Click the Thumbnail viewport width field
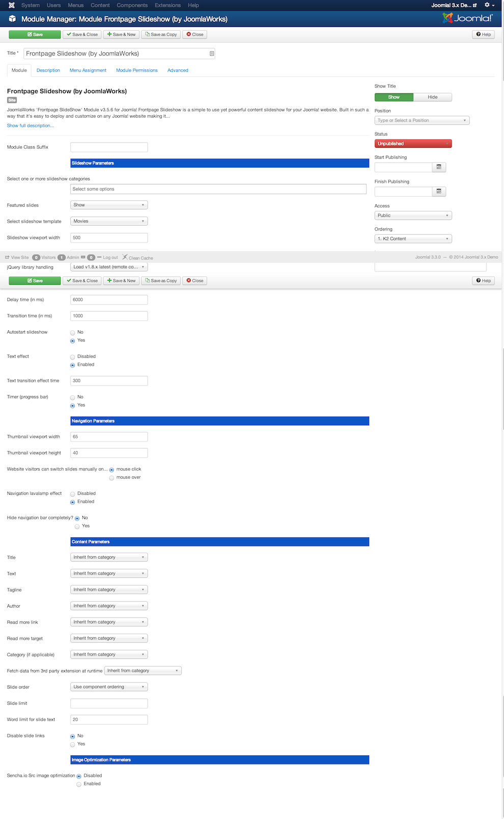This screenshot has height=819, width=504. (109, 437)
